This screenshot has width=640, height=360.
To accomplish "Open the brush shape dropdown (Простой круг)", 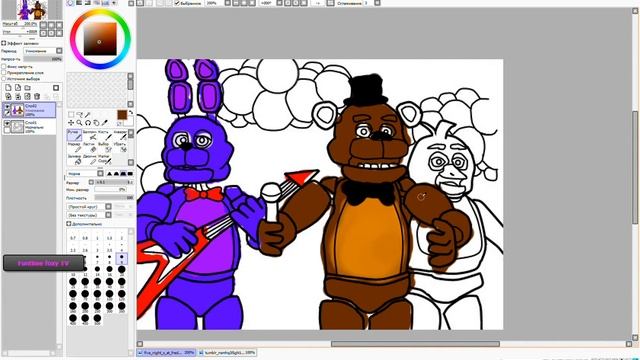I will (x=89, y=207).
